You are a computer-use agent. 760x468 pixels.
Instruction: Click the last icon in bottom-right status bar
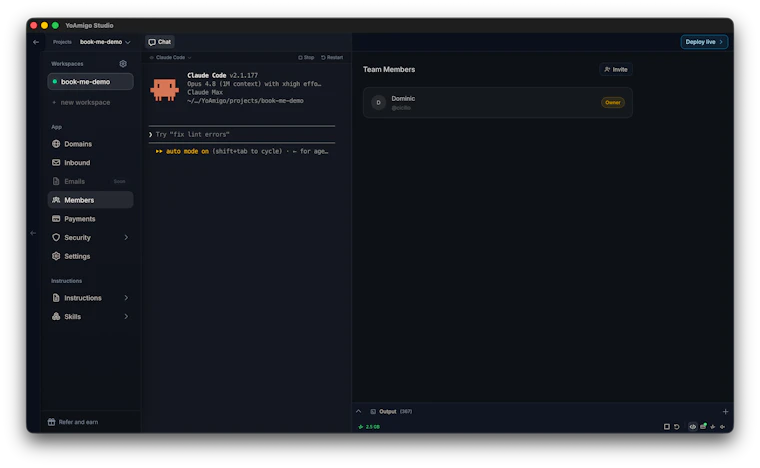(x=723, y=427)
